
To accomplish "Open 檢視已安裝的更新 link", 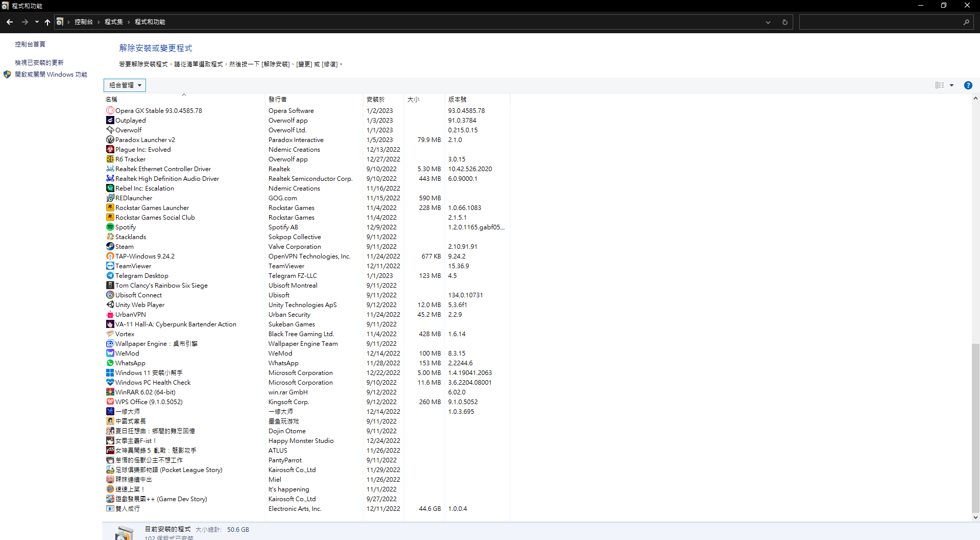I will click(39, 63).
